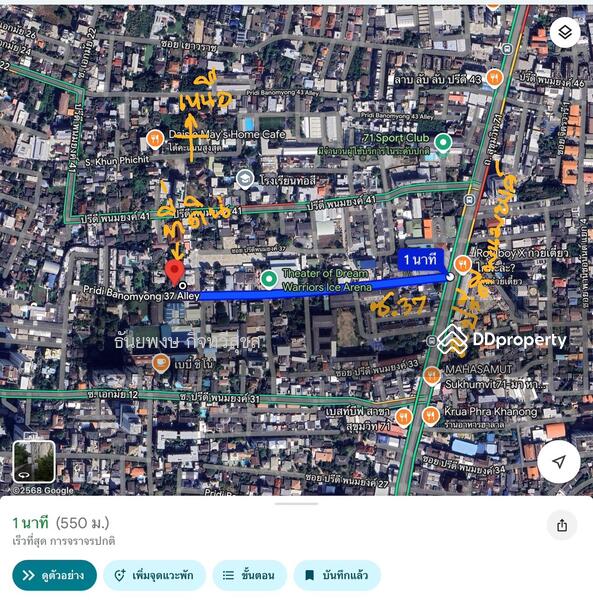Open Theater of Dream Warriors Ice Arena marker
Image resolution: width=593 pixels, height=600 pixels.
[x=269, y=279]
